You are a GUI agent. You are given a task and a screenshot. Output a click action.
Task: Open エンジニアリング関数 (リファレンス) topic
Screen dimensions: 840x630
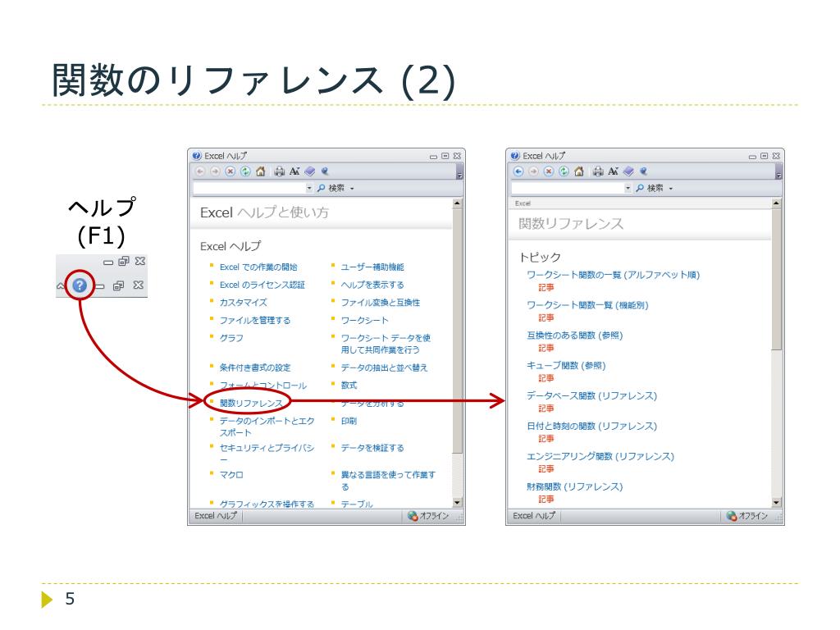tap(600, 456)
